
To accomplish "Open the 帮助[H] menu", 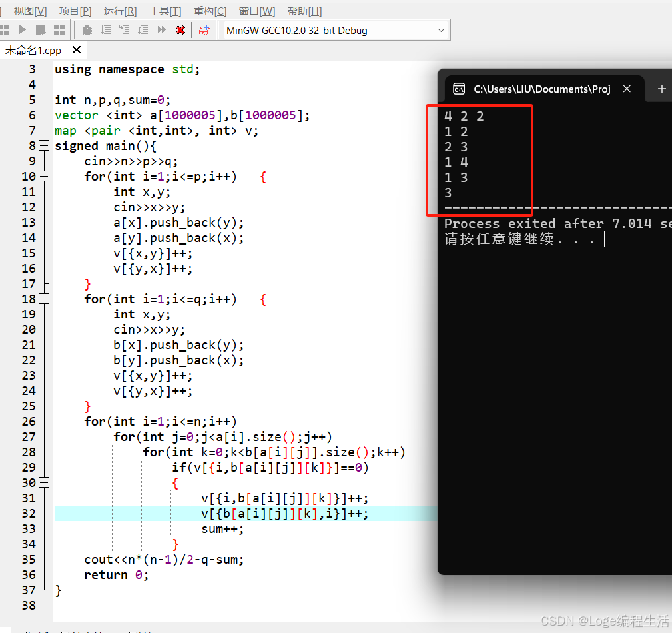I will coord(304,11).
